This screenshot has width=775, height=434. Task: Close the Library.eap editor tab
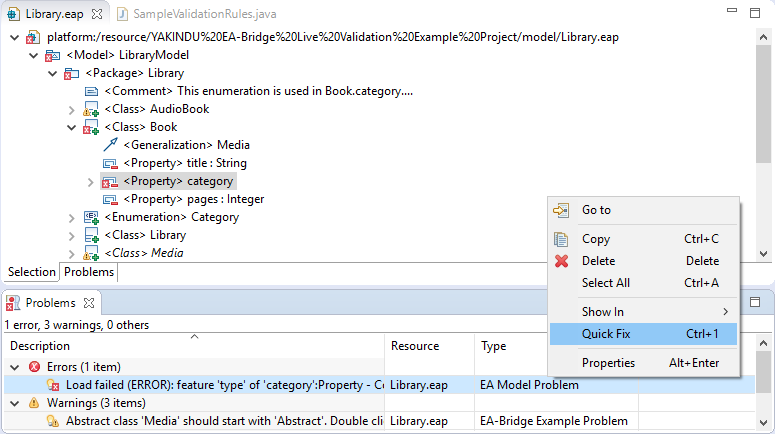(97, 15)
